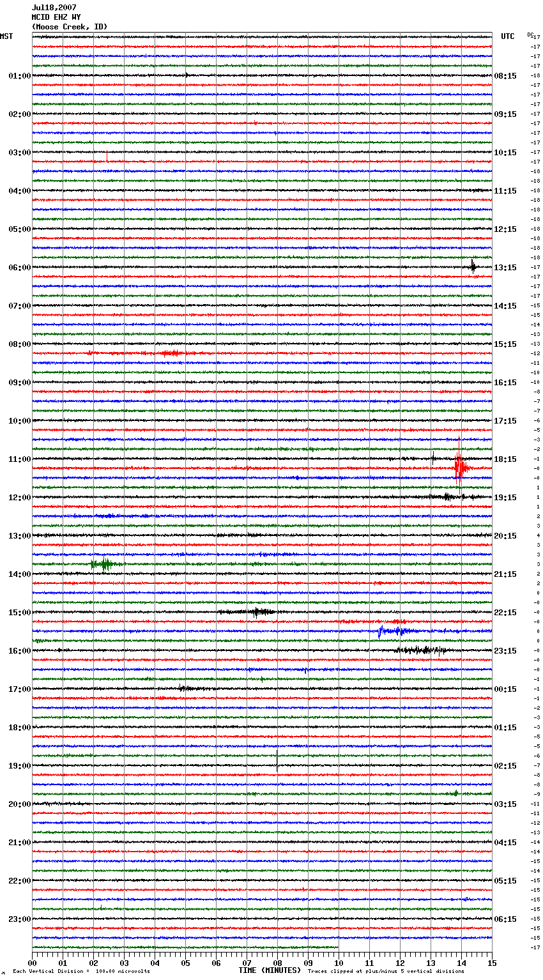
Task: Click the 11:15 UTC time label
Action: point(505,191)
